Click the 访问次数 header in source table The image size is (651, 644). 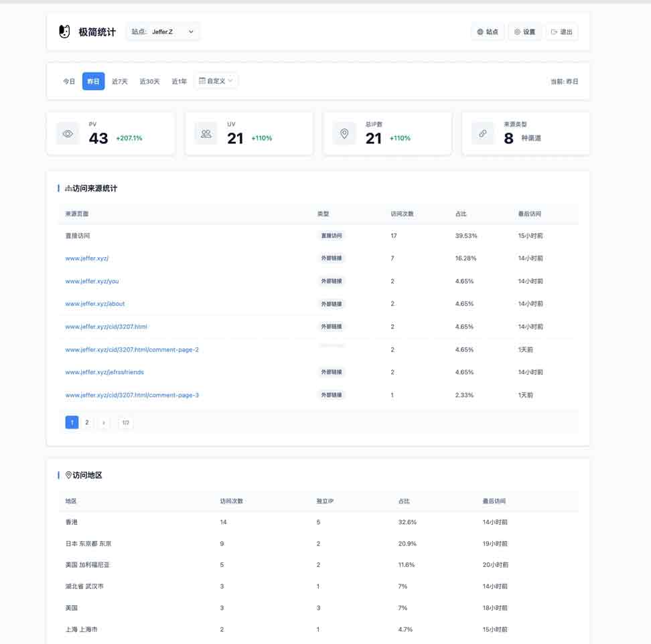[x=402, y=214]
